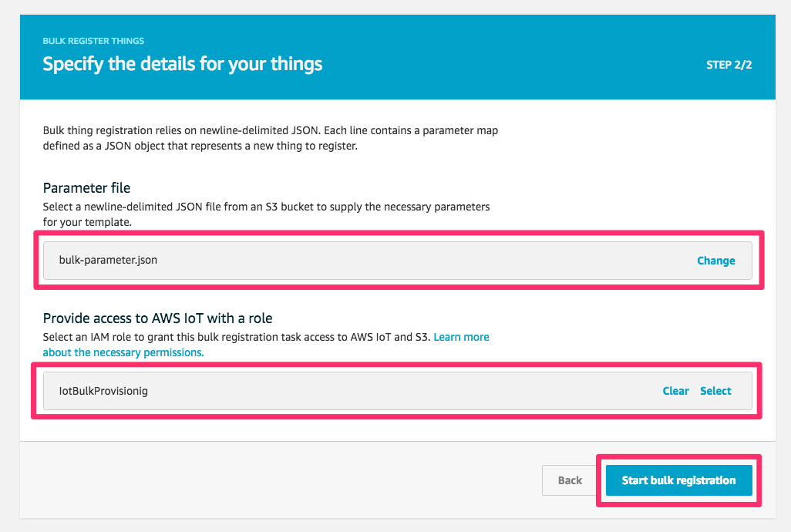Click the Specify the details heading

tap(182, 64)
